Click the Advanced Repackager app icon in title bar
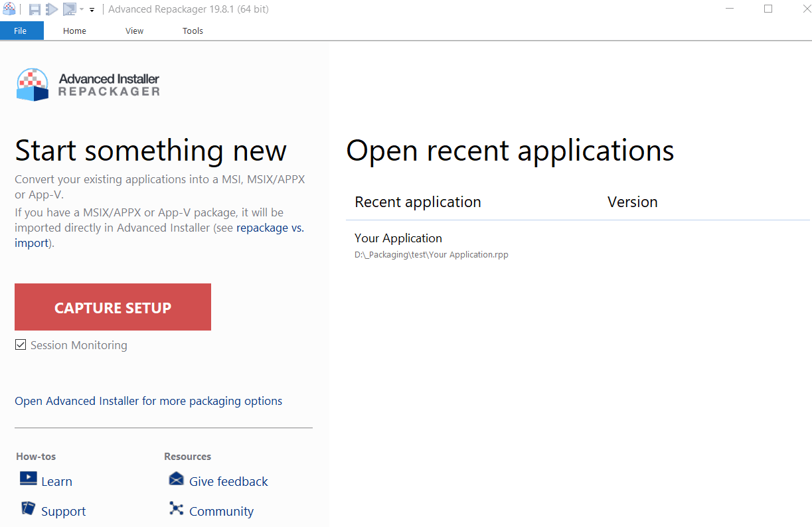 (9, 9)
